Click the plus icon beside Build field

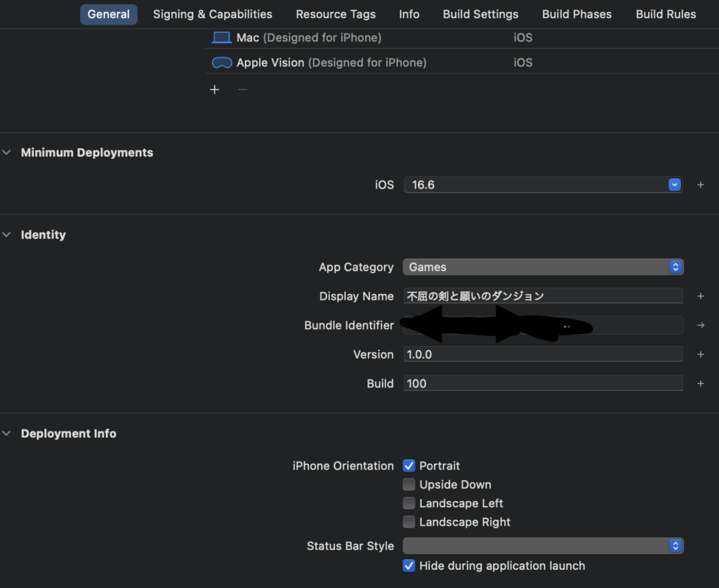(x=700, y=384)
